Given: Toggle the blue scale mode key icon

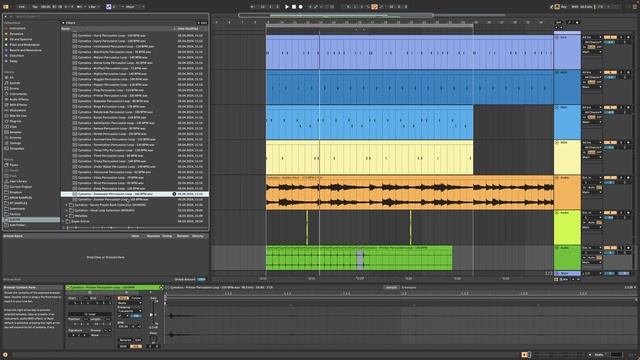Looking at the screenshot, I should point(109,7).
